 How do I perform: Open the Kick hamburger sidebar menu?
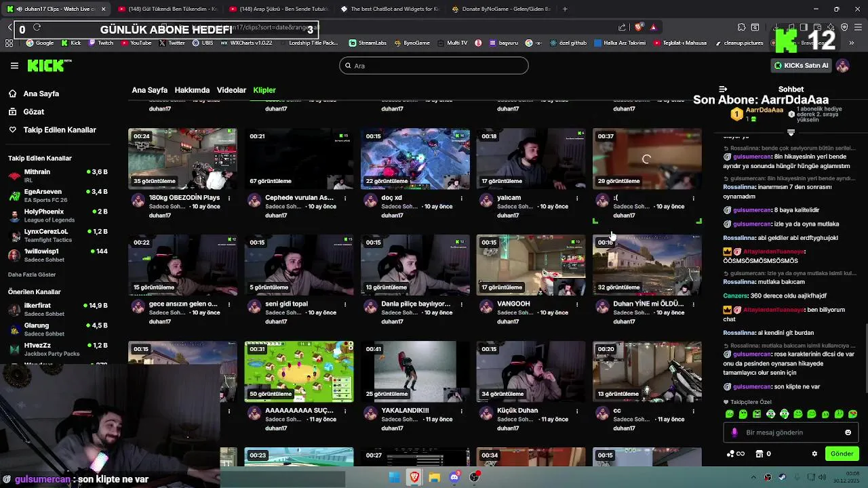[x=14, y=66]
